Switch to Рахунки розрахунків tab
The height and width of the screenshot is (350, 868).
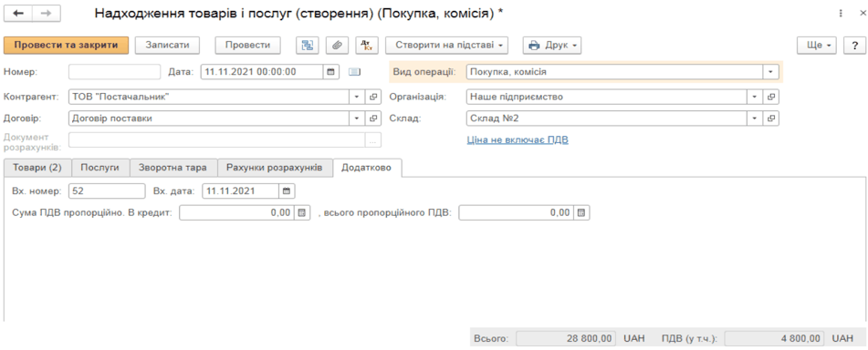(x=275, y=168)
